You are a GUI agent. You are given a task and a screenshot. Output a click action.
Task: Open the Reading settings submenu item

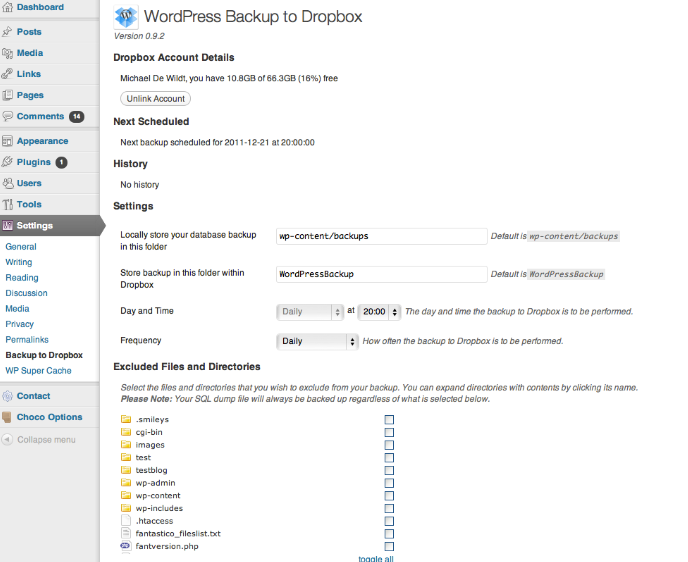(22, 278)
